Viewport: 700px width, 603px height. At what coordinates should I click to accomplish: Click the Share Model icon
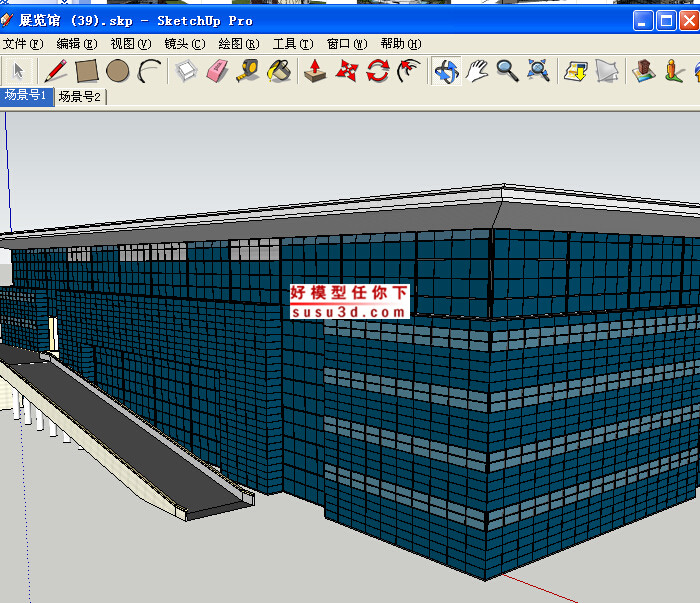(607, 71)
